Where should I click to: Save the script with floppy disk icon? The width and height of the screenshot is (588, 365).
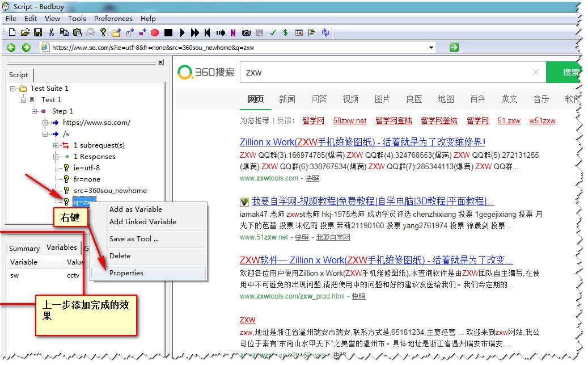point(38,33)
